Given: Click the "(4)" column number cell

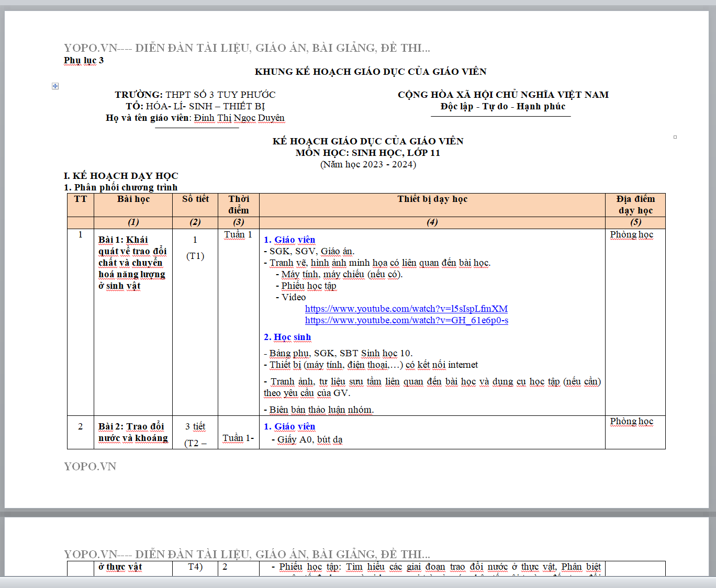Looking at the screenshot, I should [432, 222].
